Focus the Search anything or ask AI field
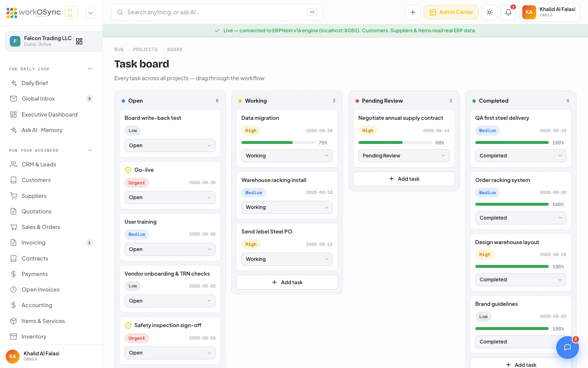Viewport: 588px width, 368px height. (217, 12)
